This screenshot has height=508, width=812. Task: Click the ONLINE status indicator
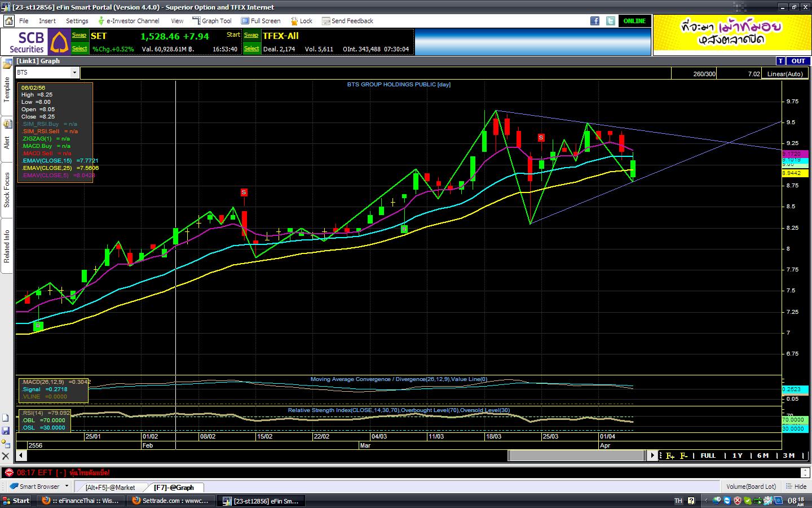tap(634, 21)
